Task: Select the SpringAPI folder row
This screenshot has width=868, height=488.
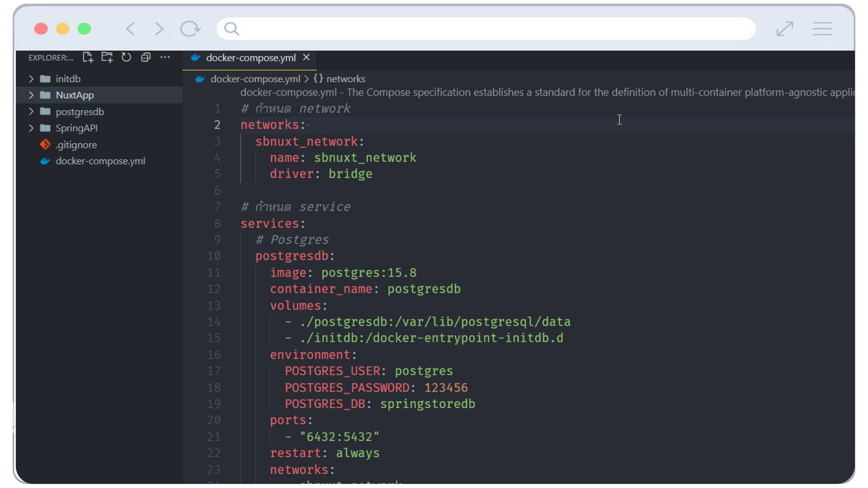Action: coord(99,128)
